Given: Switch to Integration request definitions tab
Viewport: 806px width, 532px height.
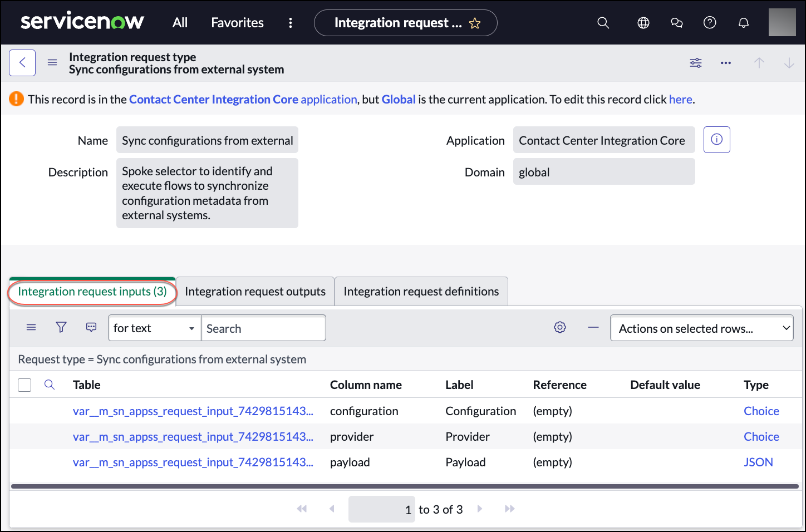Looking at the screenshot, I should [x=421, y=292].
